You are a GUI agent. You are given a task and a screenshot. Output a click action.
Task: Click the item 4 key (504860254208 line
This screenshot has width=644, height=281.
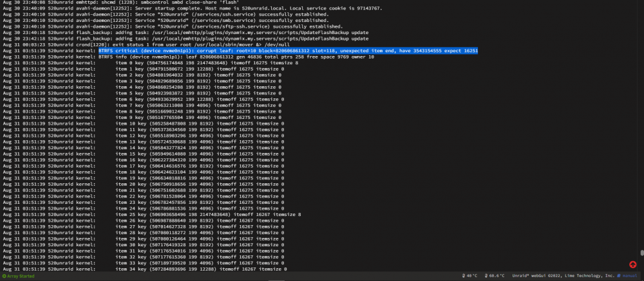coord(142,87)
